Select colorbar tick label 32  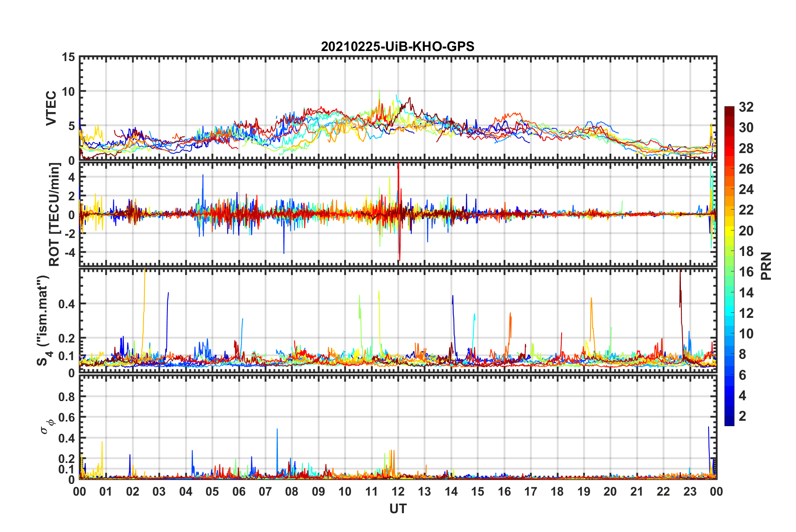pos(746,107)
